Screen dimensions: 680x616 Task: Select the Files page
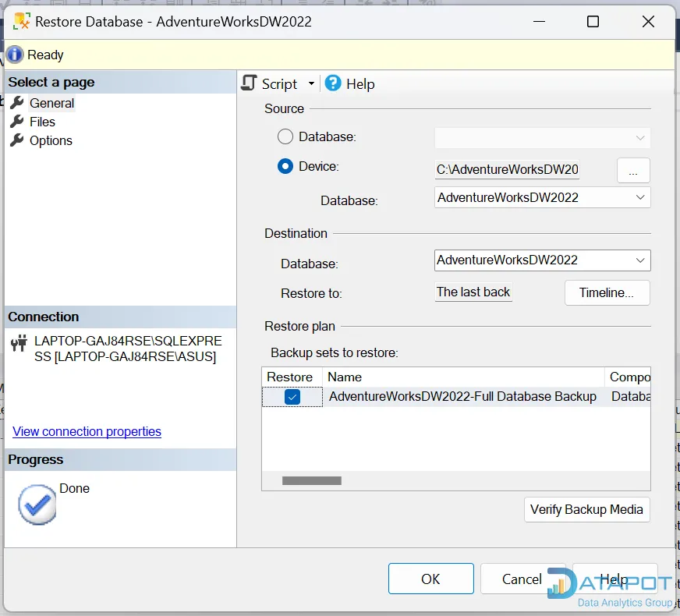[42, 122]
